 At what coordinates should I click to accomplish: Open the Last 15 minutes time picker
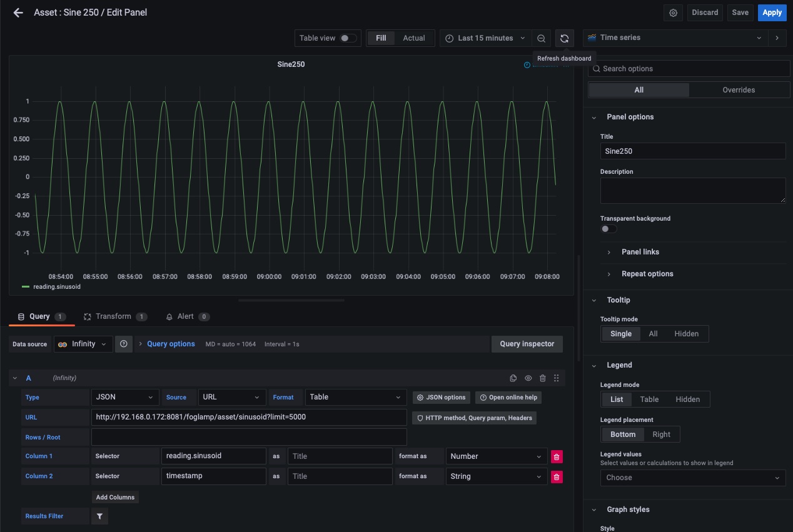tap(485, 38)
